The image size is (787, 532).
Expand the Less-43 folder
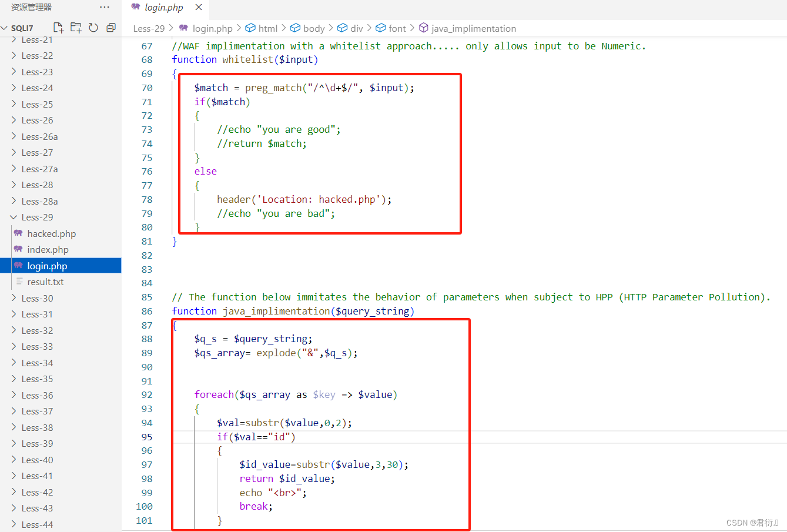(38, 508)
